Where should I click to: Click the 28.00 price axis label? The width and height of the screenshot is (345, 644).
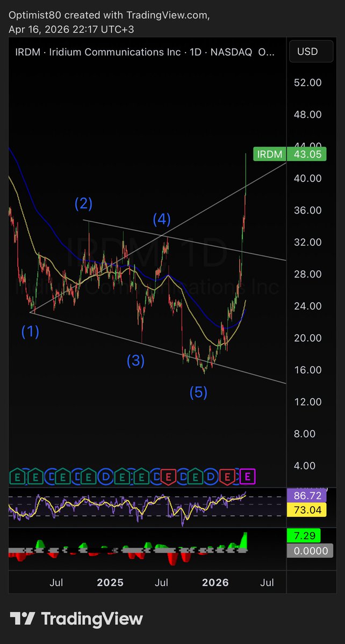click(x=308, y=274)
